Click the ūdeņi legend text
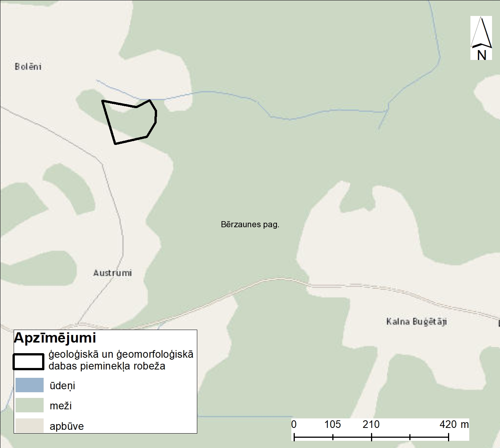The height and width of the screenshot is (448, 500). [x=62, y=386]
